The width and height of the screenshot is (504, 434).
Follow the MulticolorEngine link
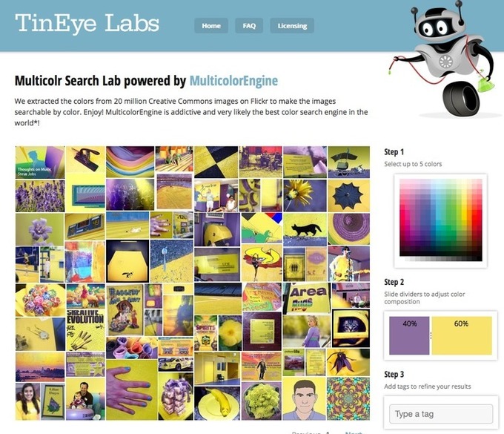(233, 81)
